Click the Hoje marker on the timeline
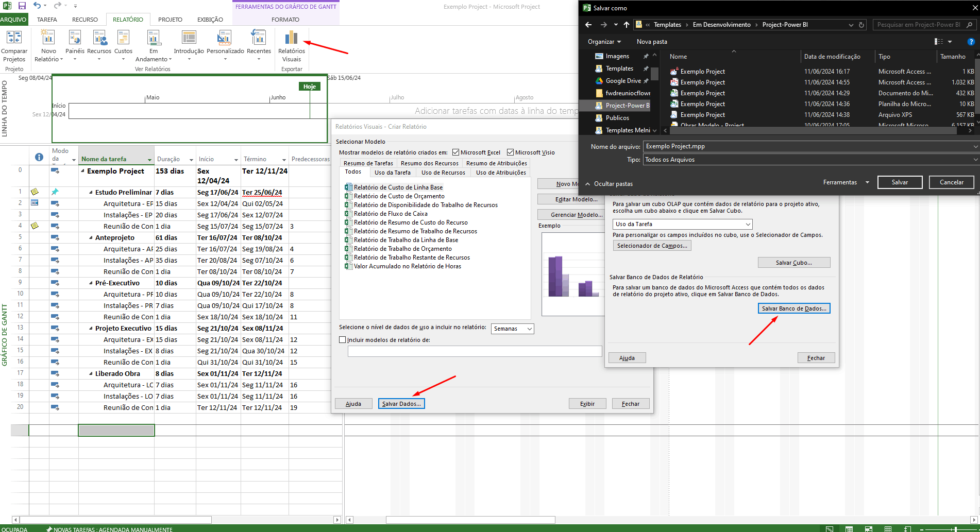 pyautogui.click(x=310, y=87)
